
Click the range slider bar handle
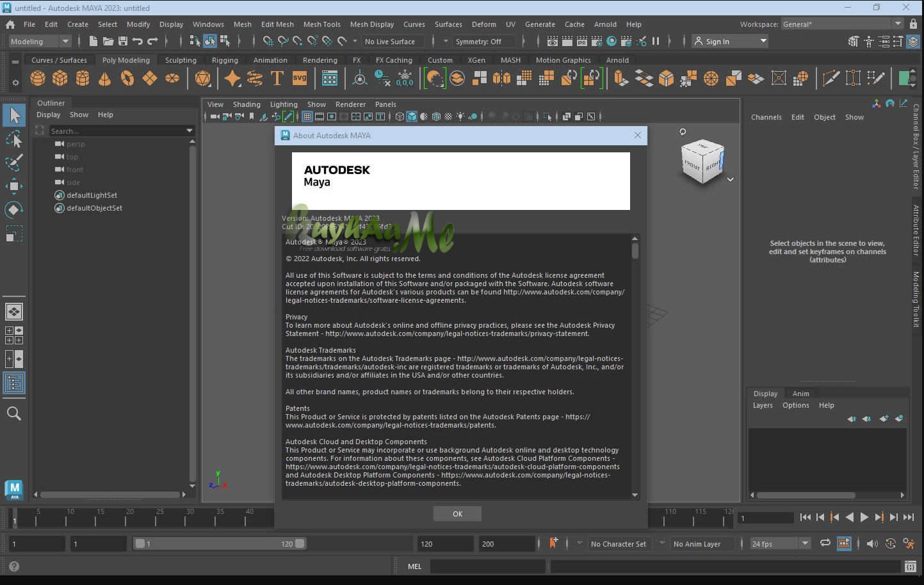click(x=220, y=543)
